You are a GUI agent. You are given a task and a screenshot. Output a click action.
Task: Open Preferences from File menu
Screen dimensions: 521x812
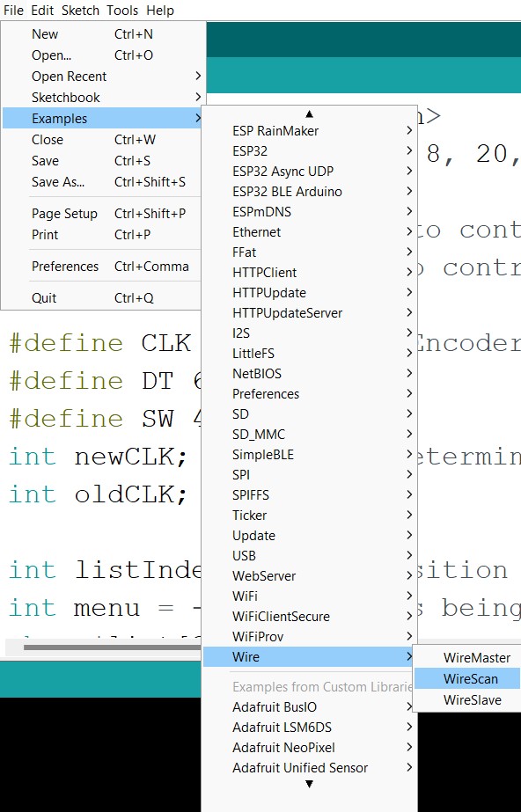(x=103, y=267)
